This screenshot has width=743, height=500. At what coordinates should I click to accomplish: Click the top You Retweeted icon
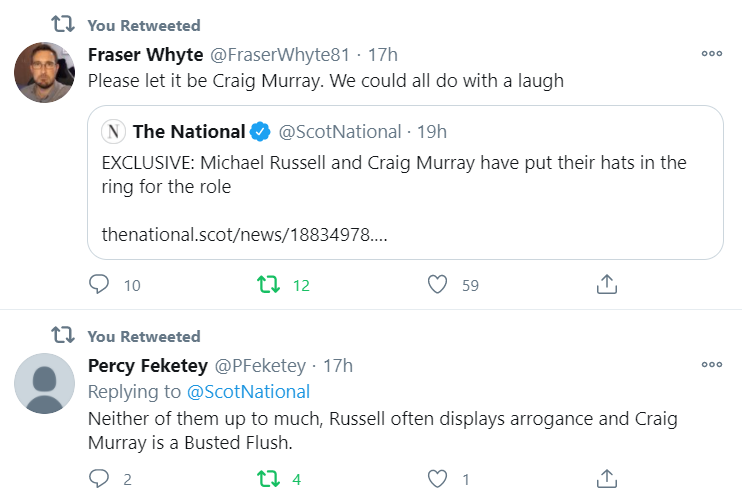tap(61, 25)
